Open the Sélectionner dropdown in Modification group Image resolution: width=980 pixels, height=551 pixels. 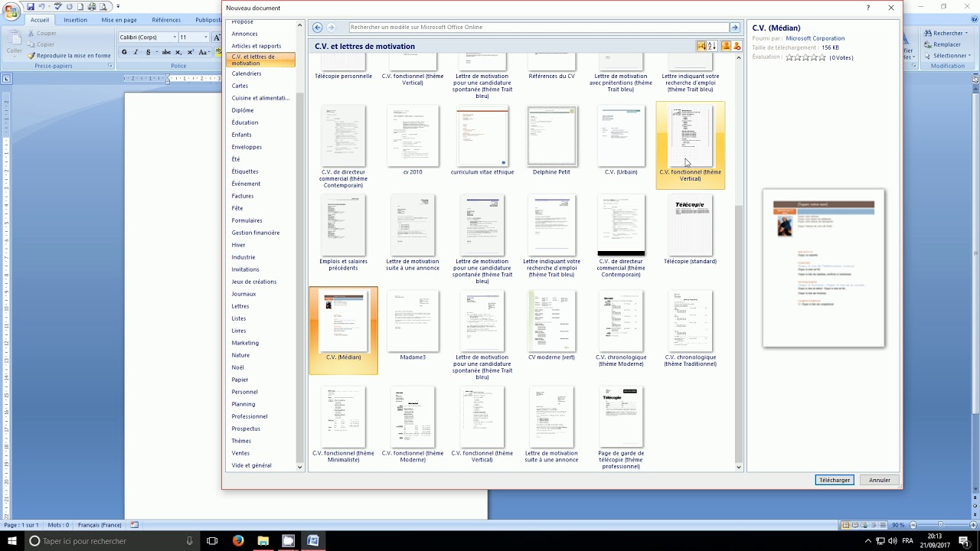948,55
